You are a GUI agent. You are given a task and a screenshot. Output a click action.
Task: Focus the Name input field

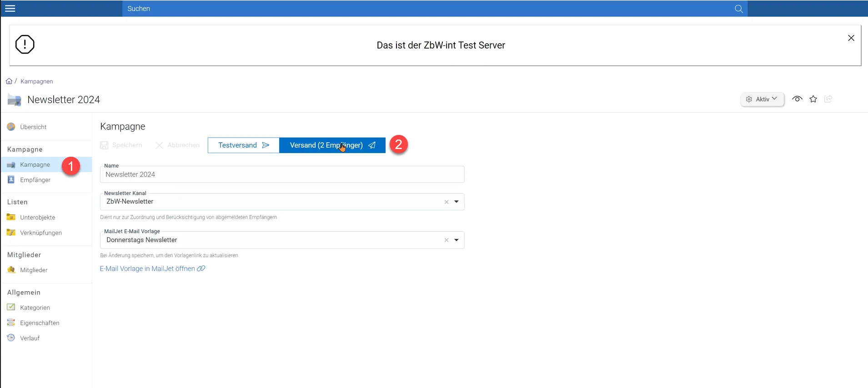(x=282, y=174)
